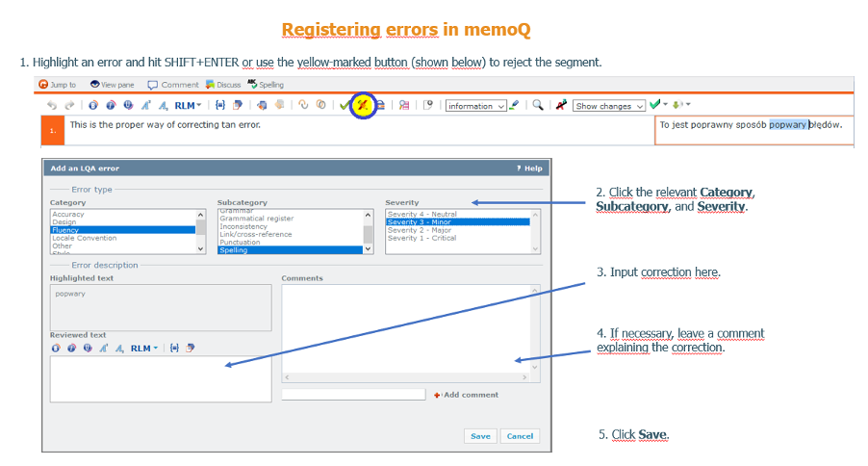
Task: Click the Undo arrow in main toolbar
Action: tap(52, 105)
